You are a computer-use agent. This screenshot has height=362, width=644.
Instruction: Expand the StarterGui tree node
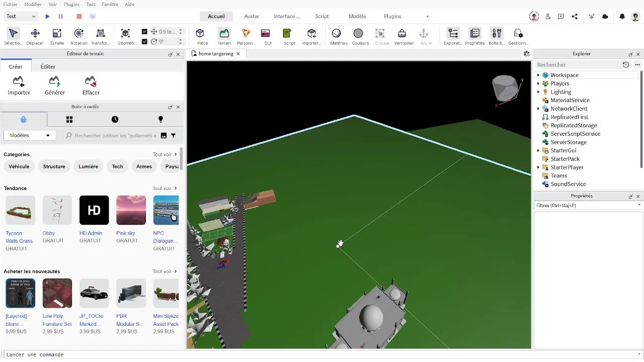[x=538, y=150]
